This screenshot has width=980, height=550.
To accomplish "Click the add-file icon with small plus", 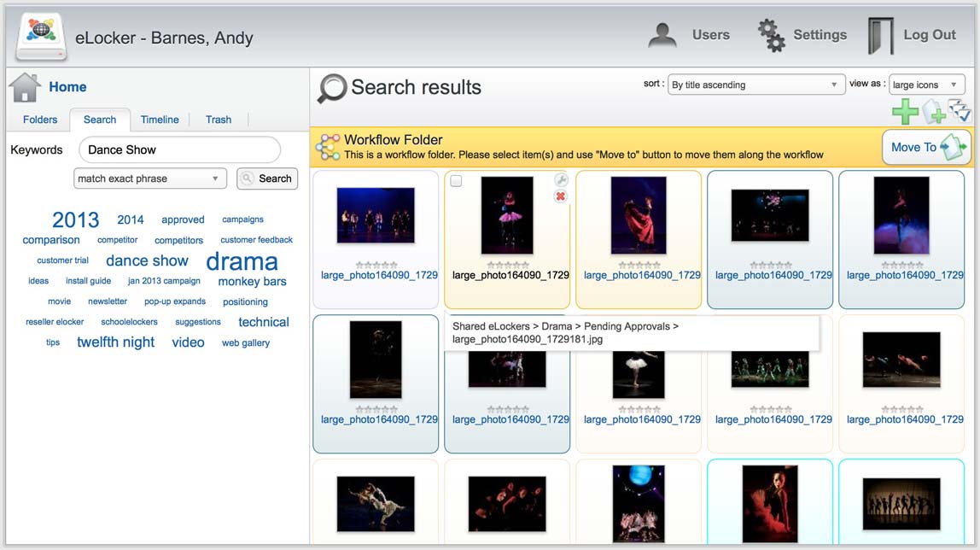I will [x=933, y=112].
